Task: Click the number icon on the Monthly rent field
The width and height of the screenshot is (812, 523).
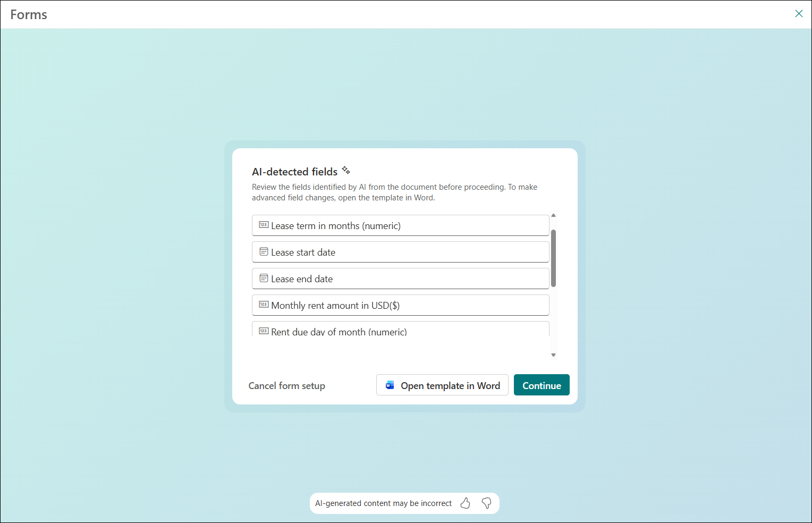Action: pos(264,305)
